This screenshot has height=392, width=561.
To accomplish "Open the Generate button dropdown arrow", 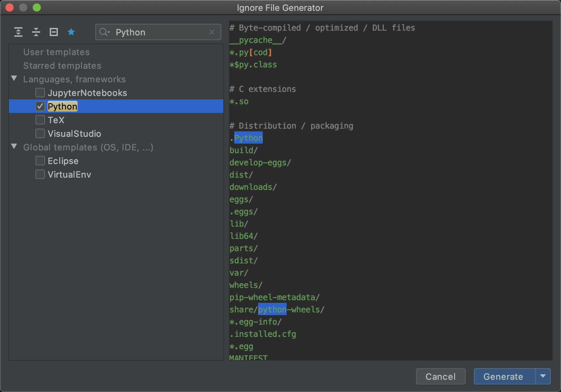I will [x=543, y=376].
